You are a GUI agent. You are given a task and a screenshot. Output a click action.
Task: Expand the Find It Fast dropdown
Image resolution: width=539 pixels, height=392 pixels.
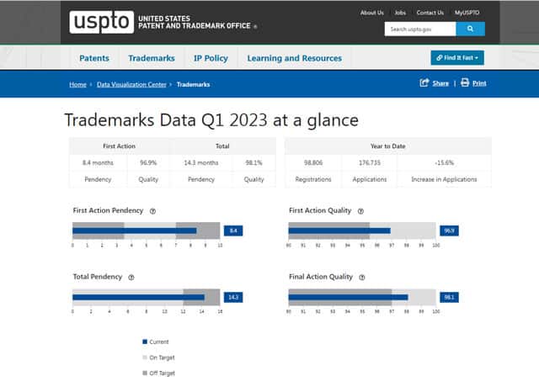(x=457, y=58)
